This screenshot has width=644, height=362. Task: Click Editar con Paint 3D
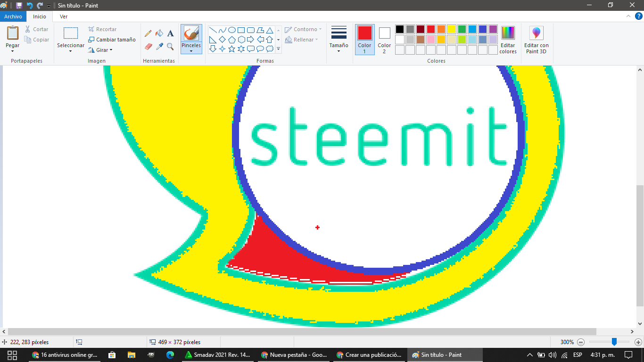[537, 40]
